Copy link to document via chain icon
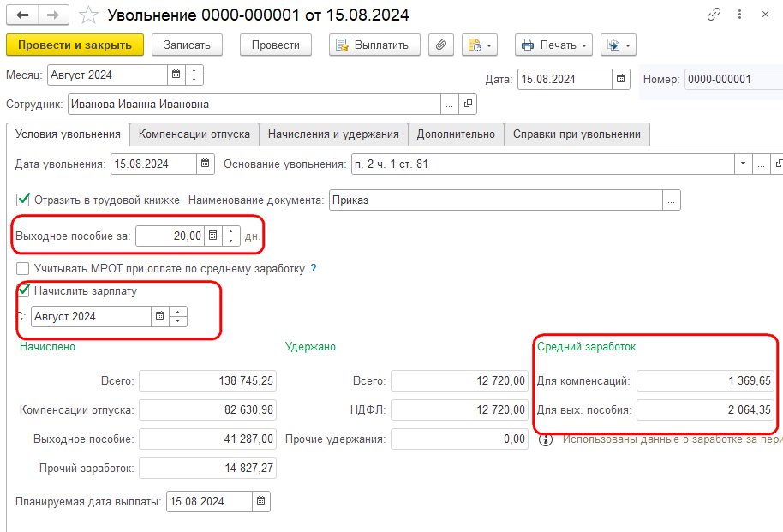Viewport: 783px width, 532px height. click(x=714, y=15)
